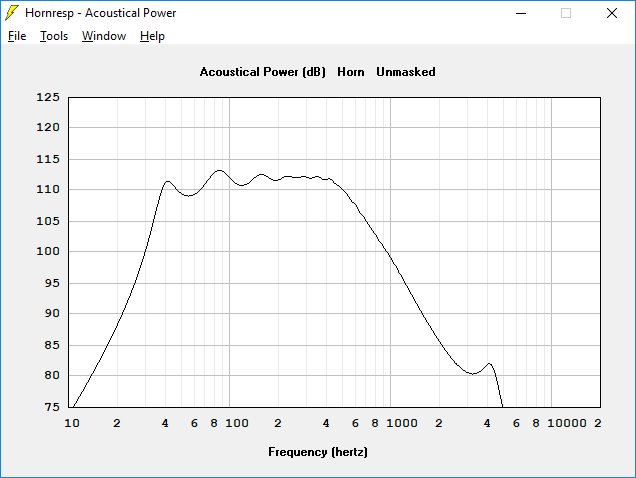The width and height of the screenshot is (636, 478).
Task: Open the File menu
Action: 17,36
